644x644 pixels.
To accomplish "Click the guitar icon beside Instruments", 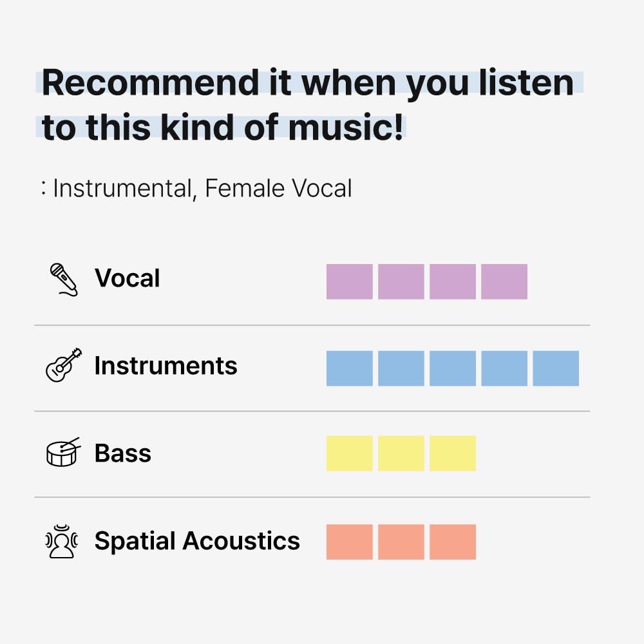I will pyautogui.click(x=64, y=365).
